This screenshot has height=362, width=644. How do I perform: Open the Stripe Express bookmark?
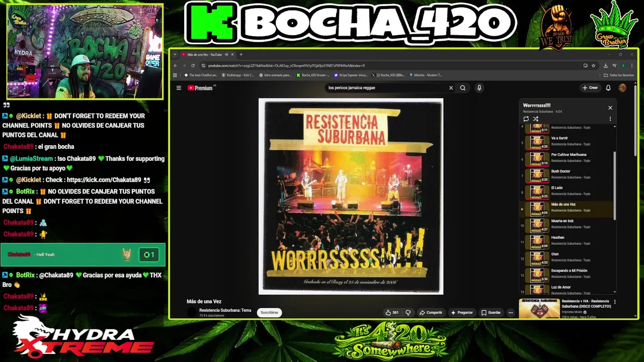[351, 75]
